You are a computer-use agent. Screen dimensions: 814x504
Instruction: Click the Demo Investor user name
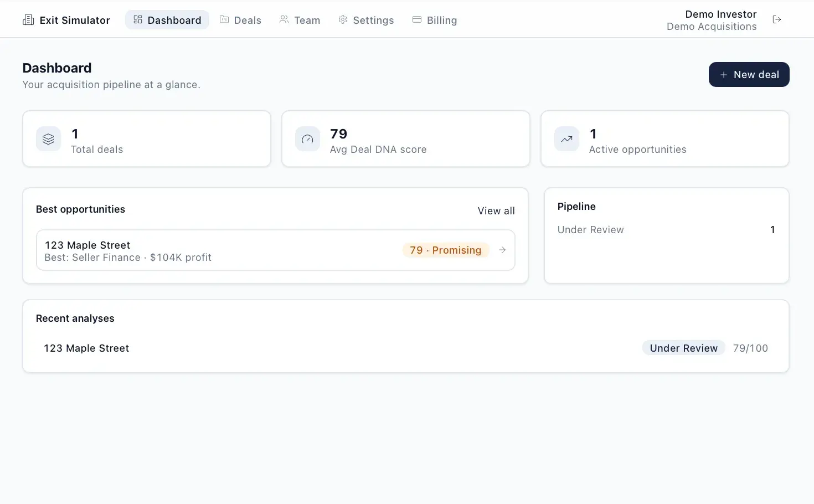(x=721, y=14)
